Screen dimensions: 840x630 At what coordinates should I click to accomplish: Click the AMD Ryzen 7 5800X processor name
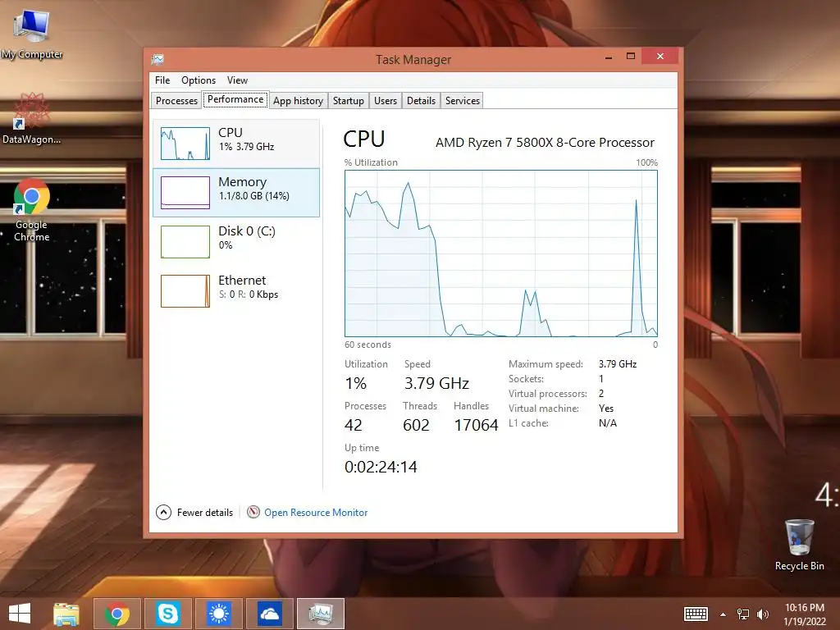(545, 143)
